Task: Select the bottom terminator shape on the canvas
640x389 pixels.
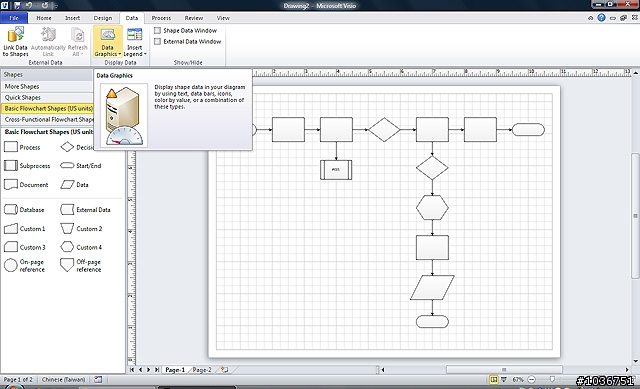Action: point(432,322)
